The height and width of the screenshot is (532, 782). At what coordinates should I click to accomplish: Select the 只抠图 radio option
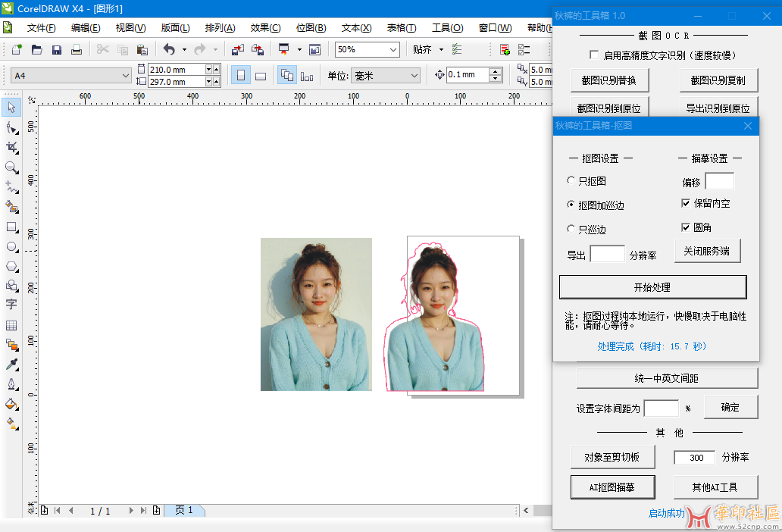(x=571, y=181)
